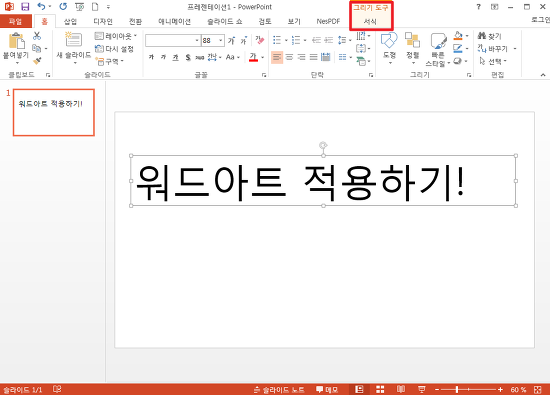
Task: Activate the Format Painter brush
Action: click(x=37, y=61)
